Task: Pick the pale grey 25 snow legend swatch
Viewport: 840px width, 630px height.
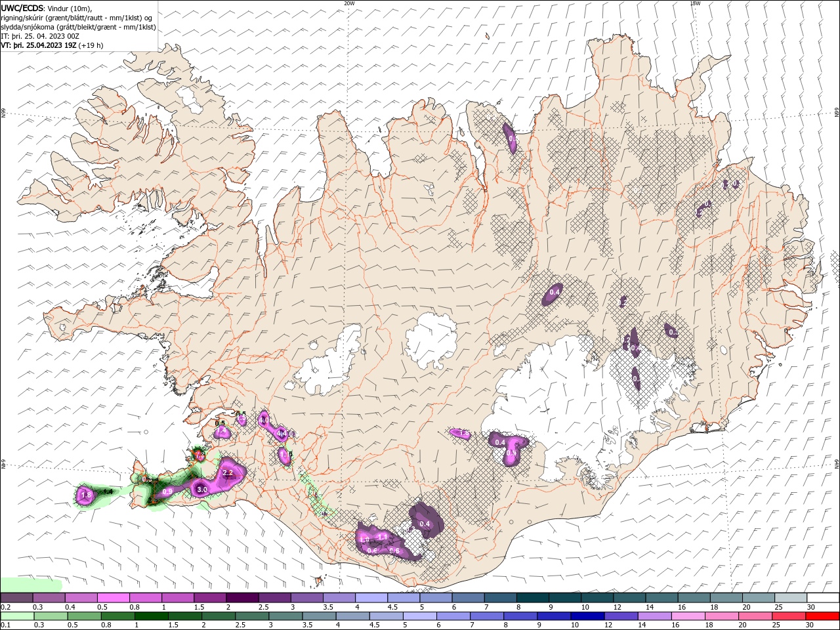Action: tap(790, 598)
